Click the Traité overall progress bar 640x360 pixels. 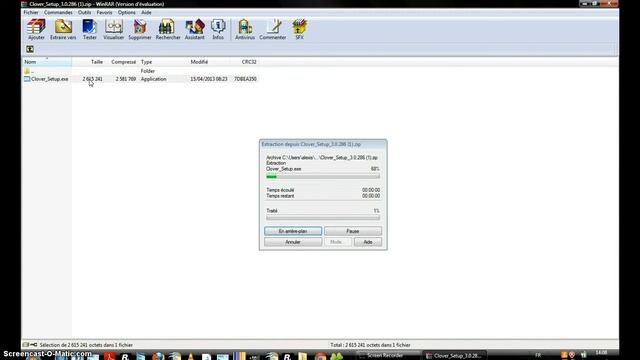[x=323, y=218]
